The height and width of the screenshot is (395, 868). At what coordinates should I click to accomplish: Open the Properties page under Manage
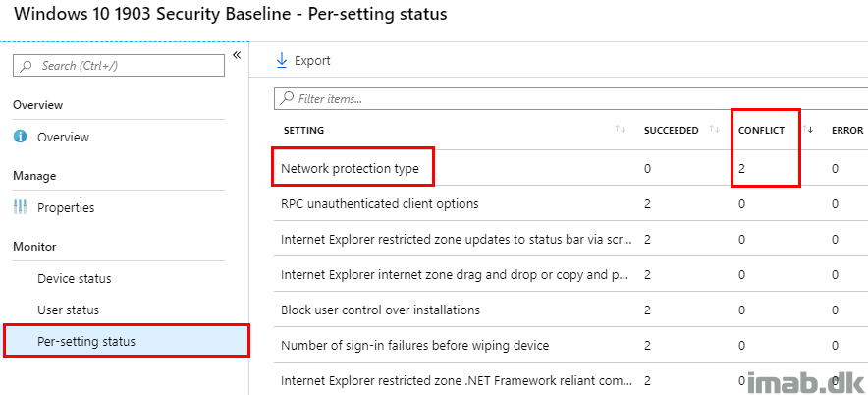66,207
